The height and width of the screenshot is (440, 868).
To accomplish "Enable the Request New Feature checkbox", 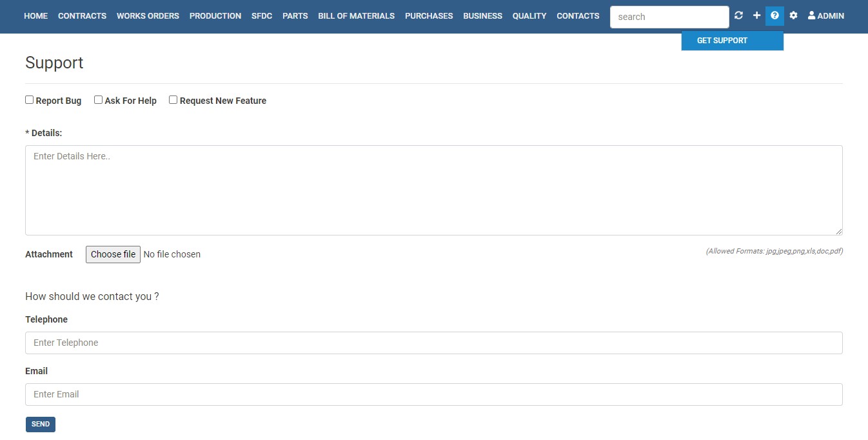I will coord(173,100).
